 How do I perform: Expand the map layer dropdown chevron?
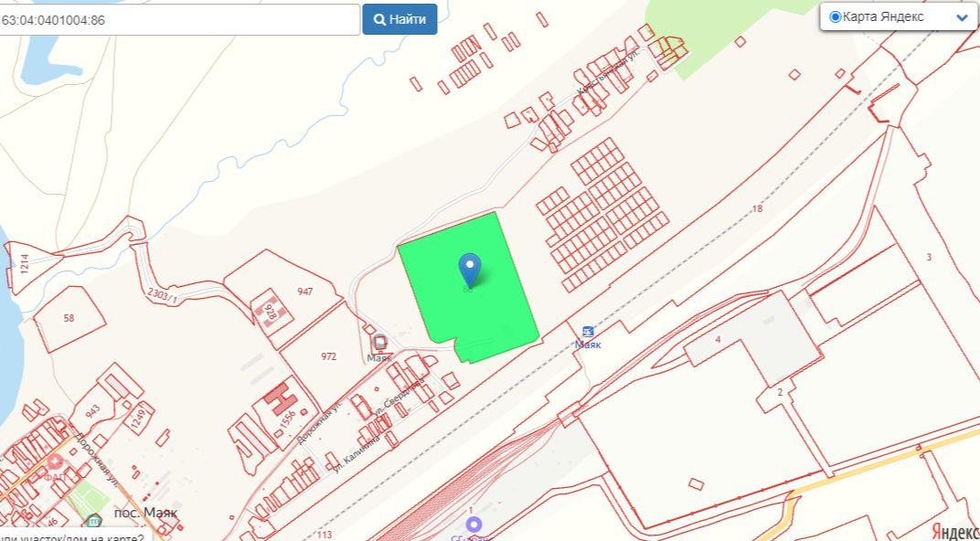coord(962,17)
